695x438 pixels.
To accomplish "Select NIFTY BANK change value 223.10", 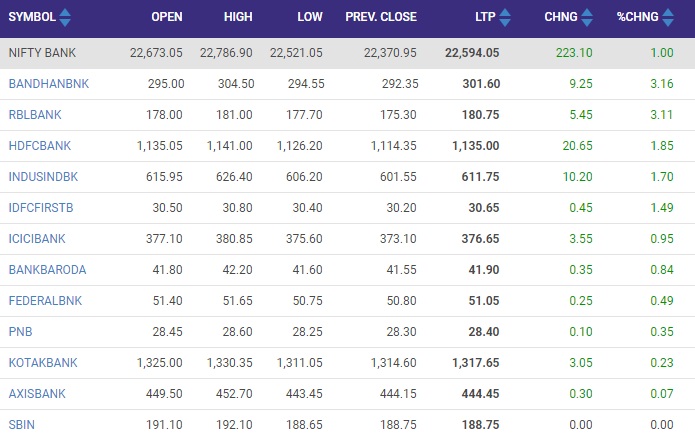I will [x=574, y=53].
